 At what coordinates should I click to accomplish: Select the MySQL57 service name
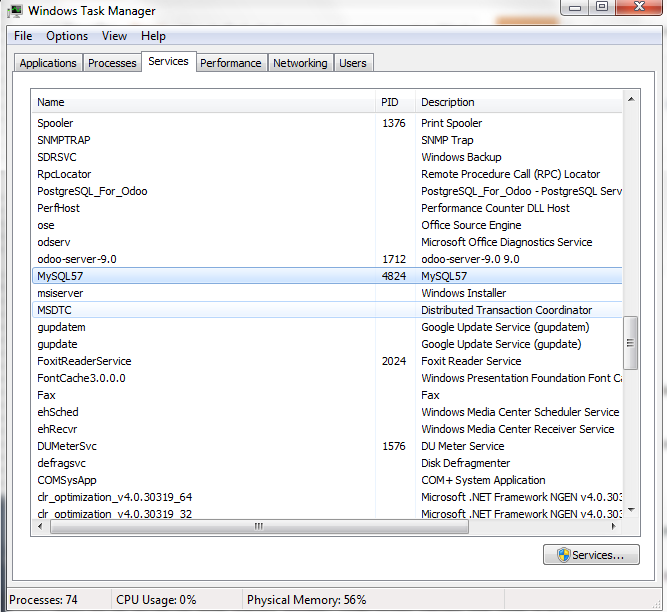pyautogui.click(x=60, y=276)
